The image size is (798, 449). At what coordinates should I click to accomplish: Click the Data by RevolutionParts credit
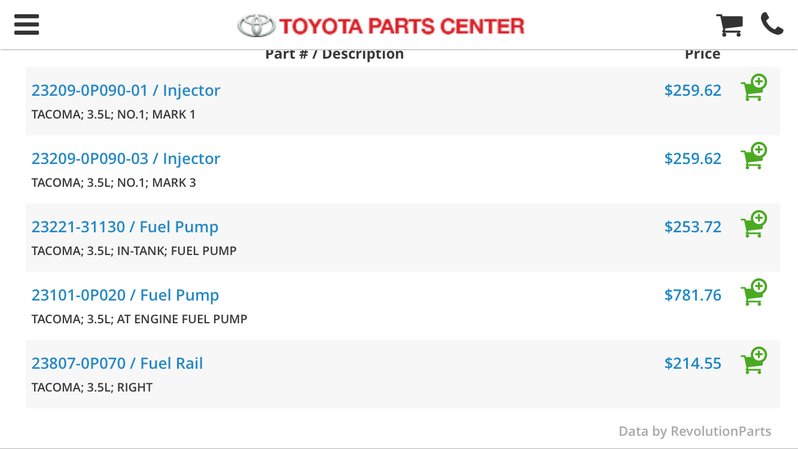pos(695,431)
